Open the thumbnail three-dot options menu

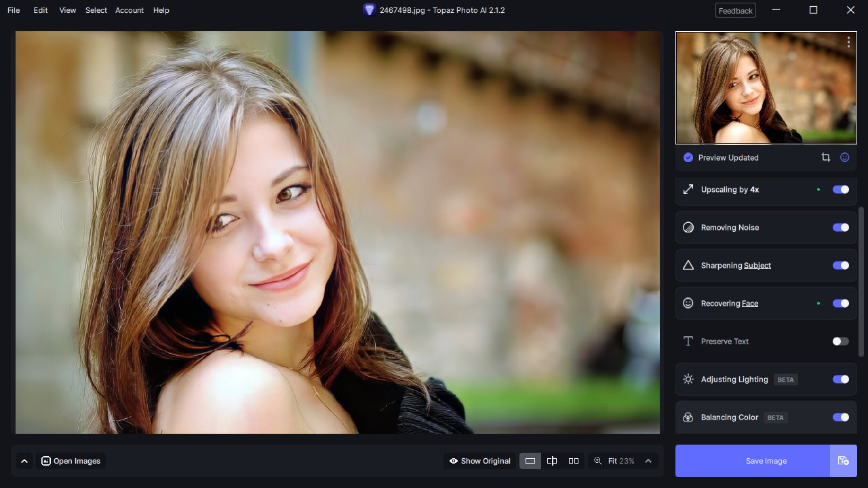pos(848,42)
